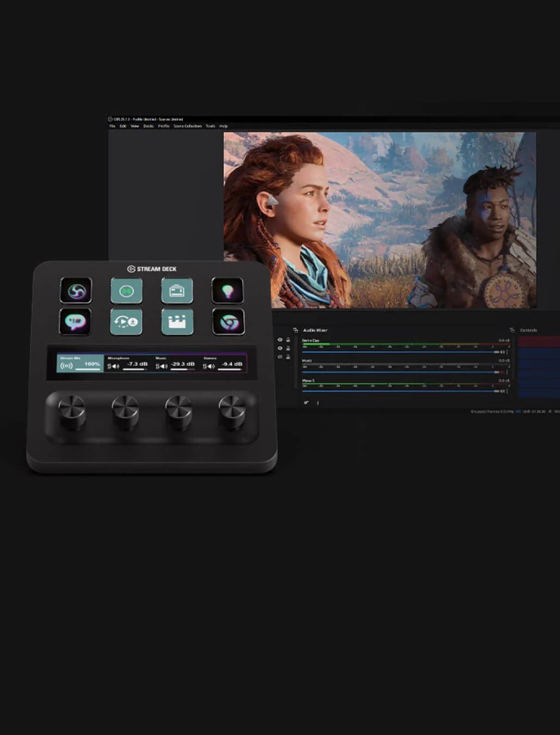The height and width of the screenshot is (735, 560).
Task: Open the Tools menu in OBS
Action: pos(211,126)
